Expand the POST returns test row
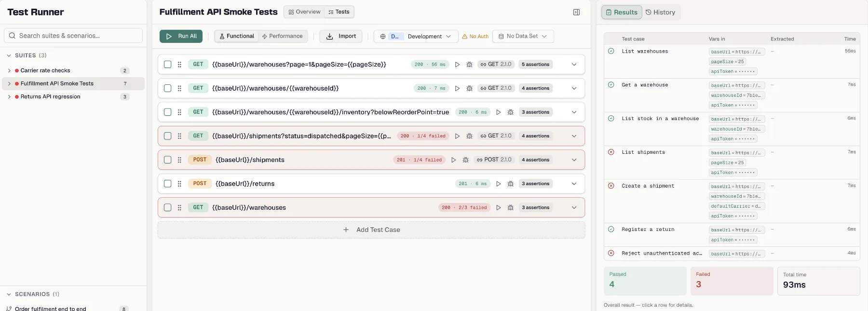868x311 pixels. pyautogui.click(x=574, y=184)
